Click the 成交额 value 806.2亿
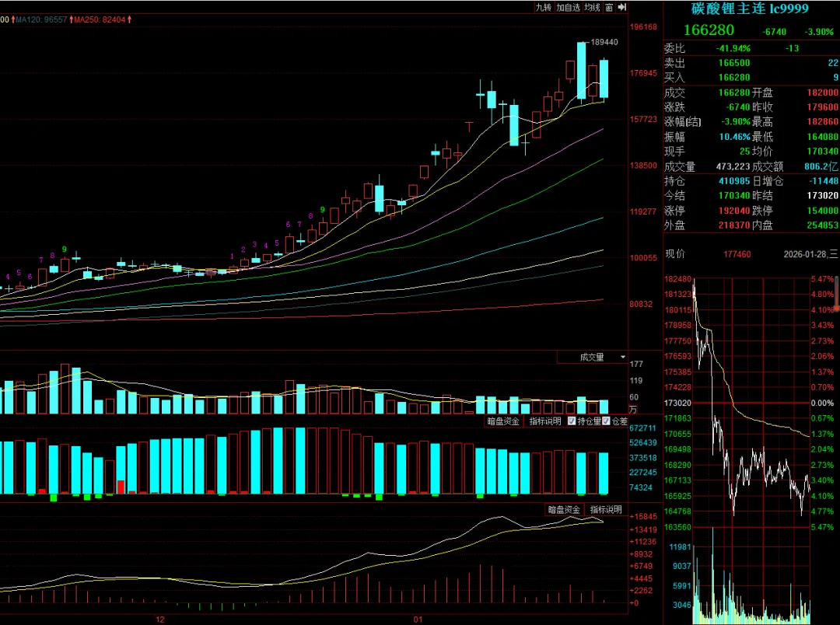The width and height of the screenshot is (840, 625). (821, 166)
